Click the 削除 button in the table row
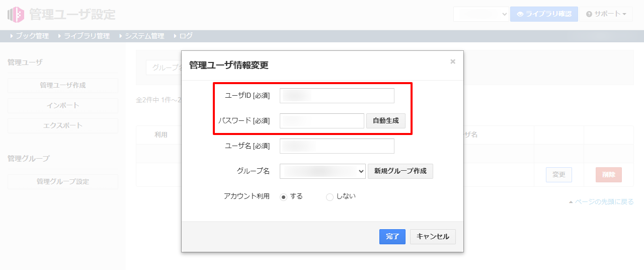This screenshot has width=644, height=270. click(609, 175)
